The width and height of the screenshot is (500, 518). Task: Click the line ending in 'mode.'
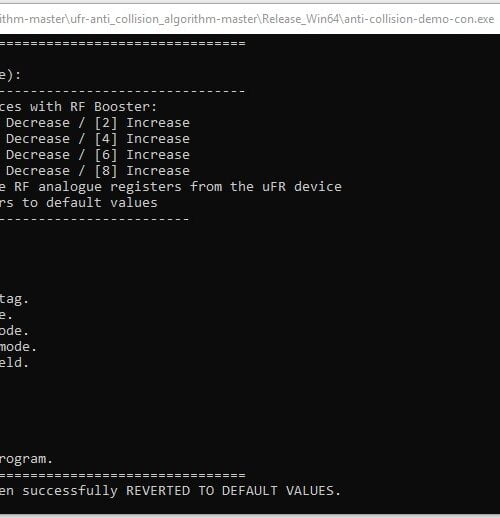18,347
